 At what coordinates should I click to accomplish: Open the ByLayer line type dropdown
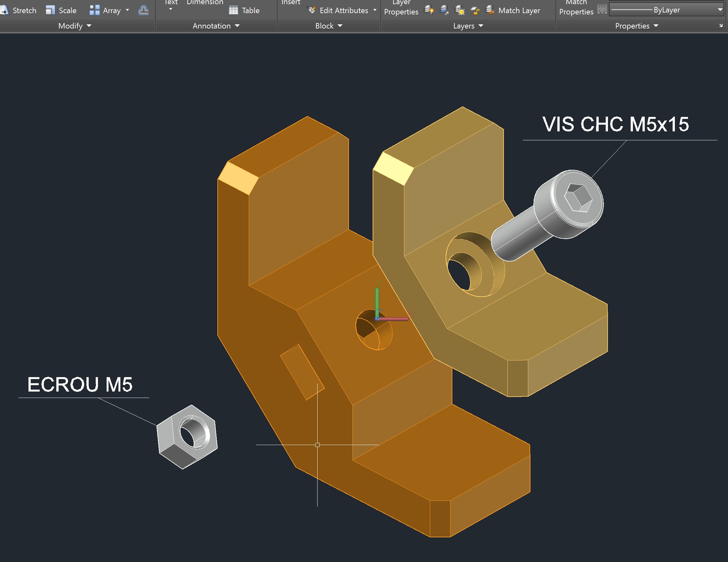pyautogui.click(x=718, y=10)
